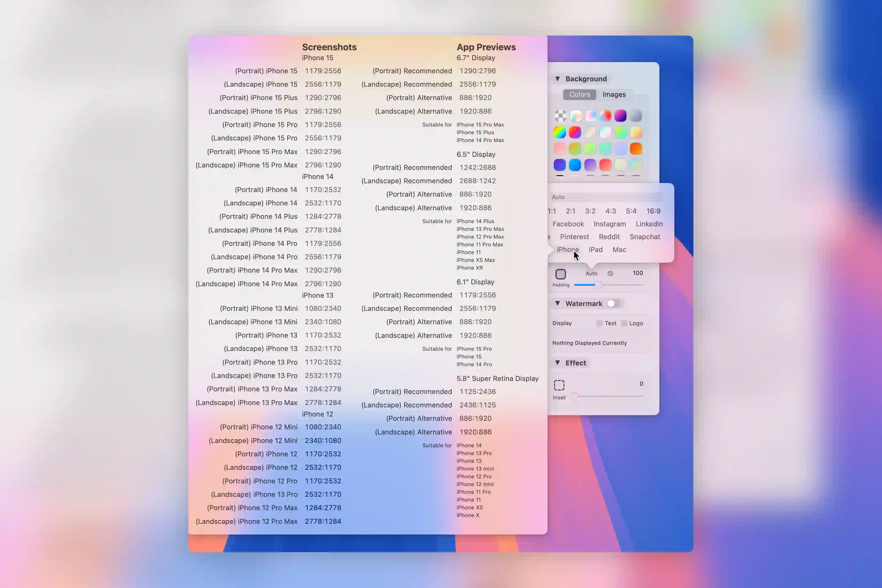
Task: Click the Images tab in Background panel
Action: [614, 94]
